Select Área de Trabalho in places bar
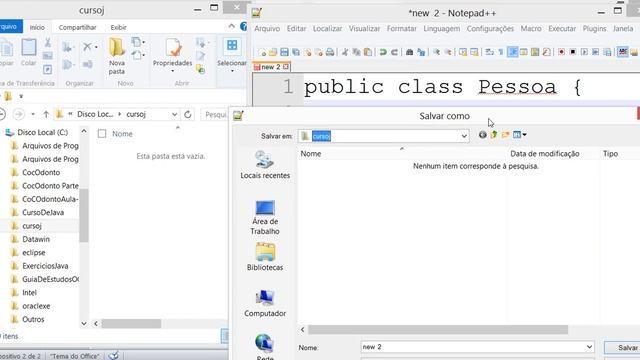640x360 pixels. (265, 218)
